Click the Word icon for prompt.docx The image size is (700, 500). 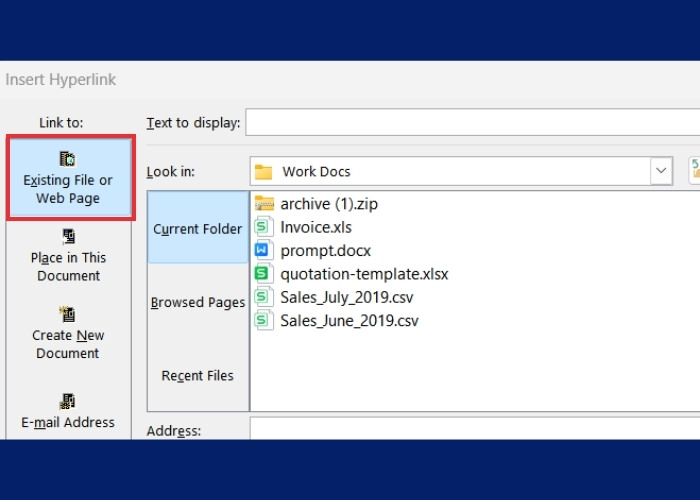point(264,250)
